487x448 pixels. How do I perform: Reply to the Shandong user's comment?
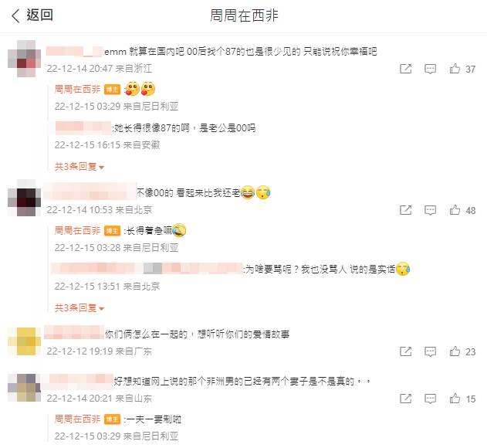430,399
